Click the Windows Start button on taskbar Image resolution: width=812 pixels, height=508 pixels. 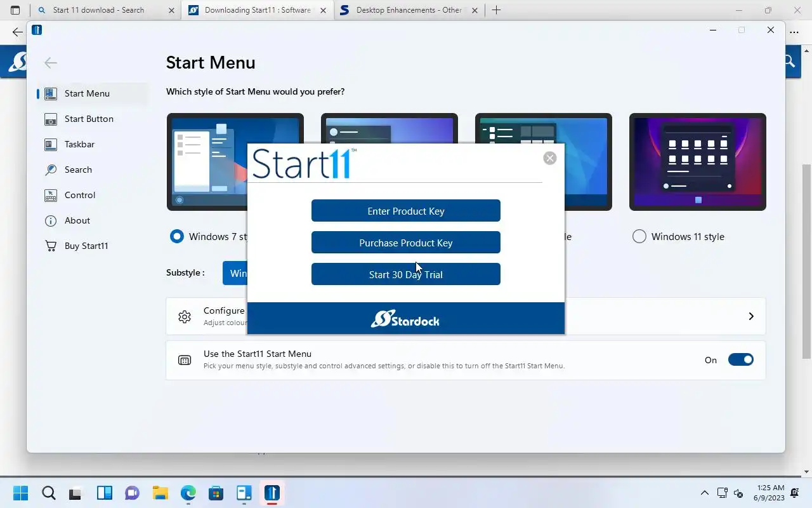click(20, 493)
